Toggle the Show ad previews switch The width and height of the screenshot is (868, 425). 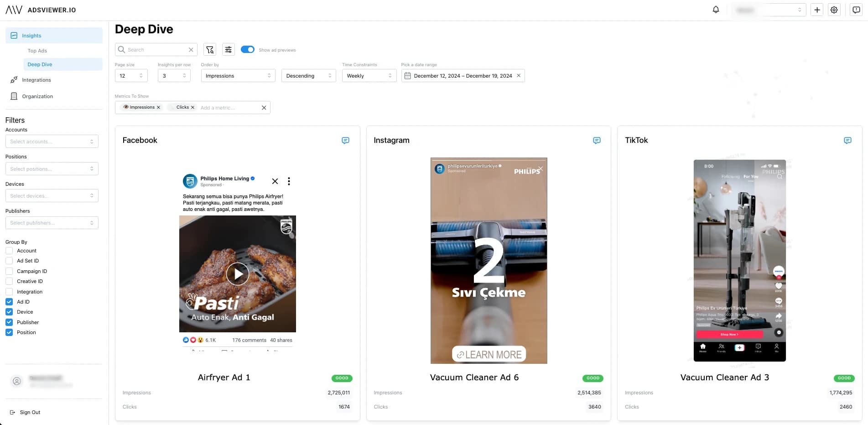pos(248,50)
